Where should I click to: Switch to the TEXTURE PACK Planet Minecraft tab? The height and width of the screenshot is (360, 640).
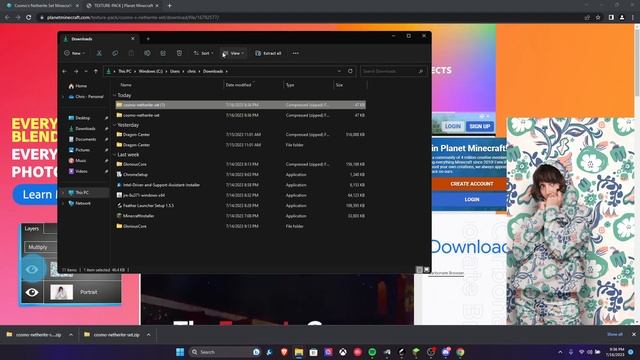[x=123, y=6]
